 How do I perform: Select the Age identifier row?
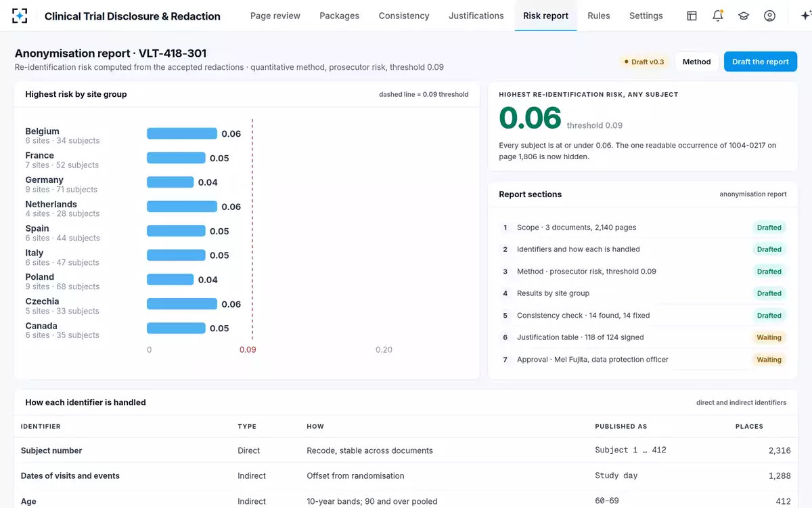coord(406,501)
